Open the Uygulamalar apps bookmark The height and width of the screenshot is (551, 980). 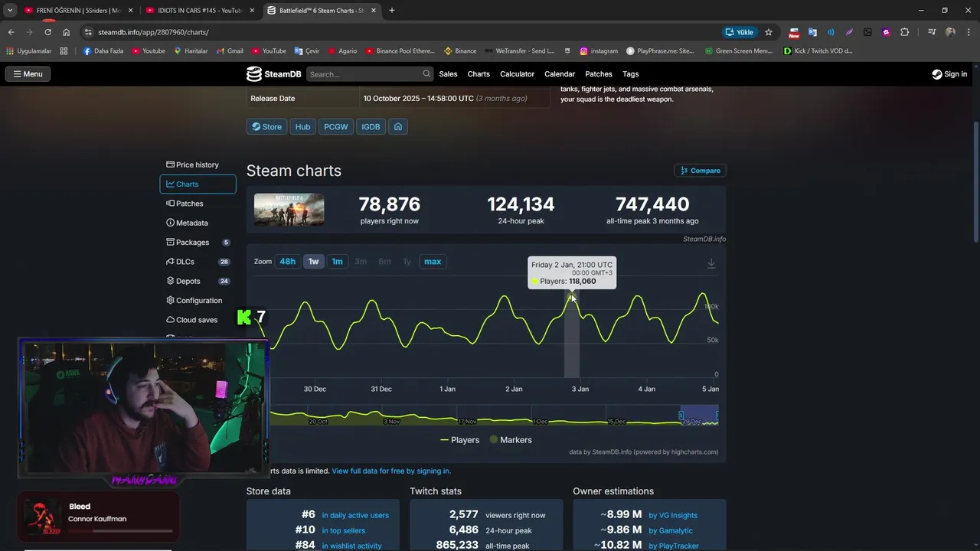point(30,51)
